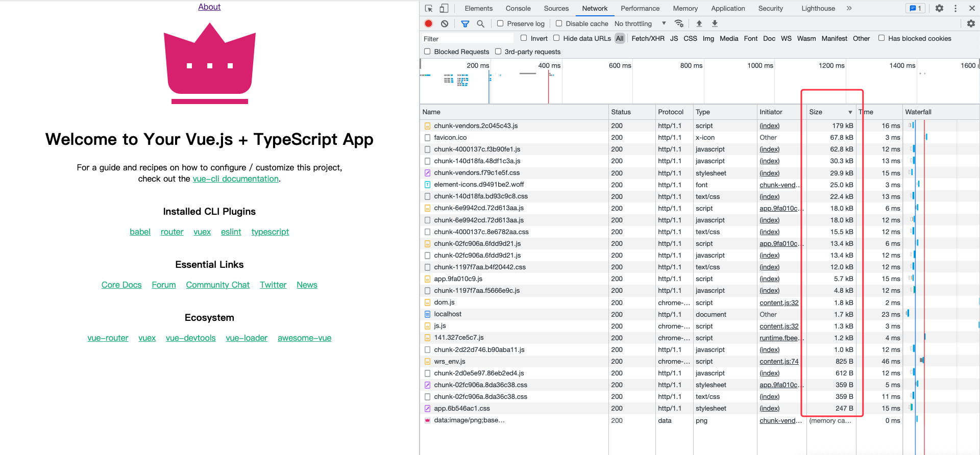Screen dimensions: 980x455
Task: Enable Preserve log checkbox
Action: [x=500, y=23]
